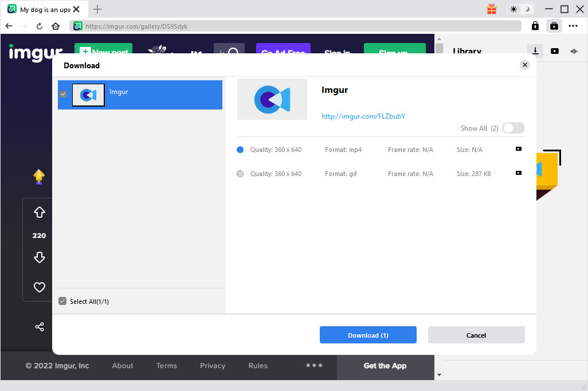Favorite the post using the heart icon
The width and height of the screenshot is (588, 391).
click(38, 287)
